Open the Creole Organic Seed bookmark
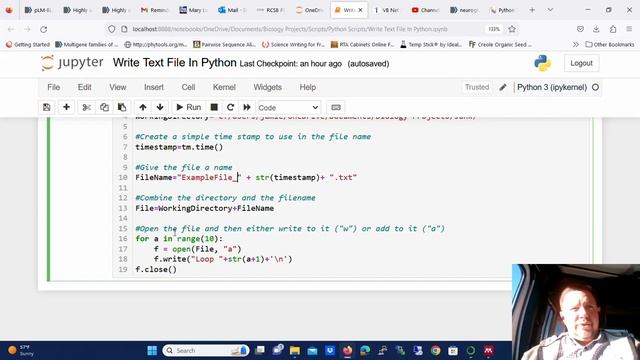The image size is (640, 360). tap(500, 44)
